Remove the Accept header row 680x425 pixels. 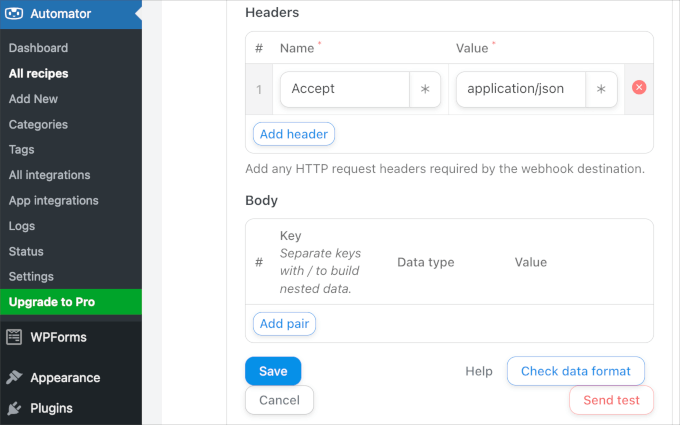point(639,88)
